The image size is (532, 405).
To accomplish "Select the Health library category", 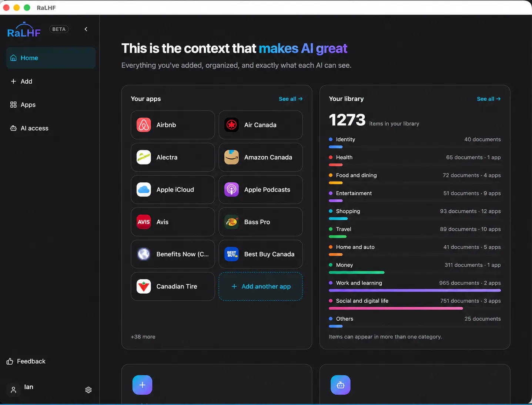I will click(415, 160).
